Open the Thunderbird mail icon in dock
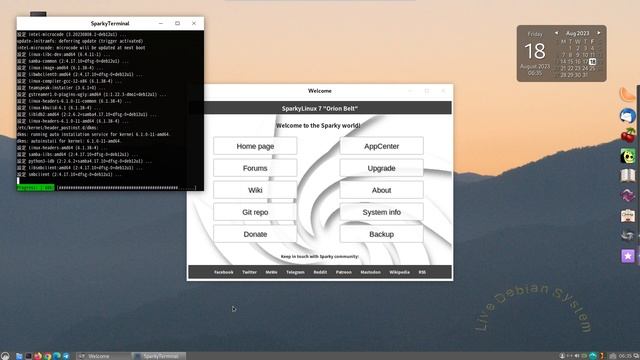 click(x=627, y=116)
